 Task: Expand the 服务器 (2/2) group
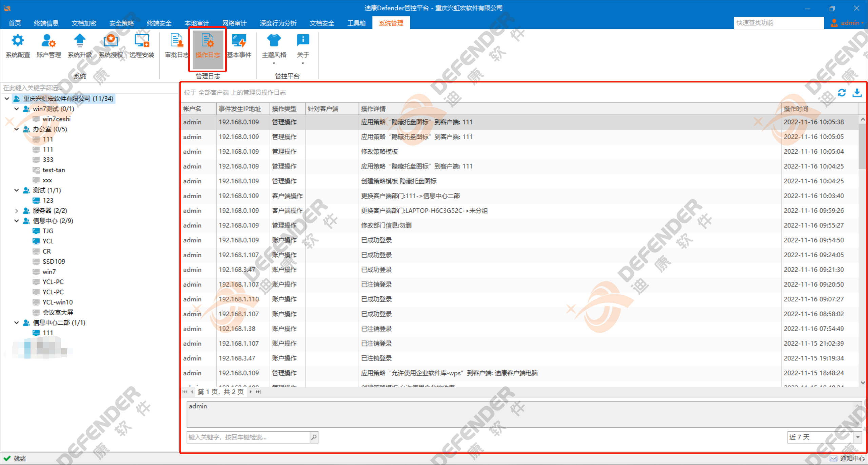[16, 210]
